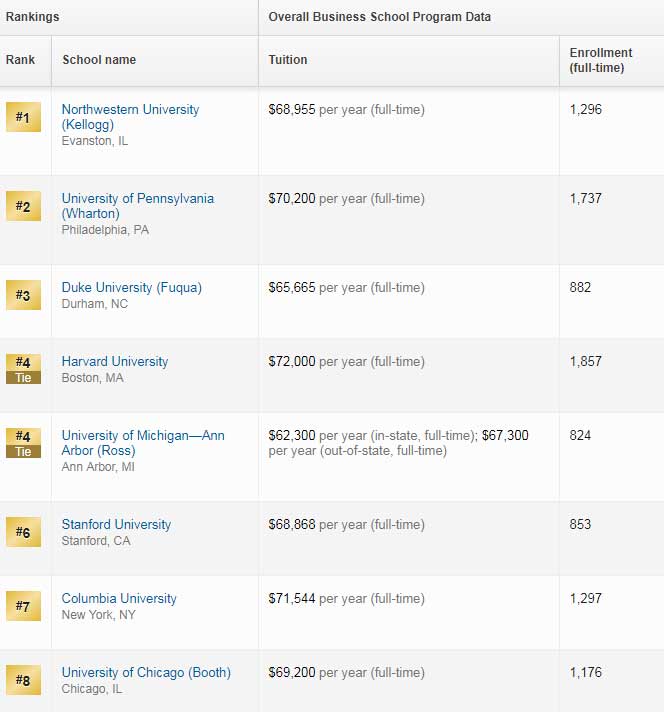Click the #1 gold rank badge
Image resolution: width=664 pixels, height=712 pixels.
[x=23, y=118]
